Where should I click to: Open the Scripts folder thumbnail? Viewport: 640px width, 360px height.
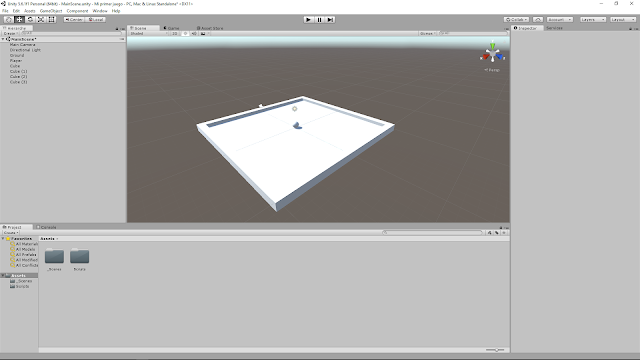pyautogui.click(x=80, y=256)
